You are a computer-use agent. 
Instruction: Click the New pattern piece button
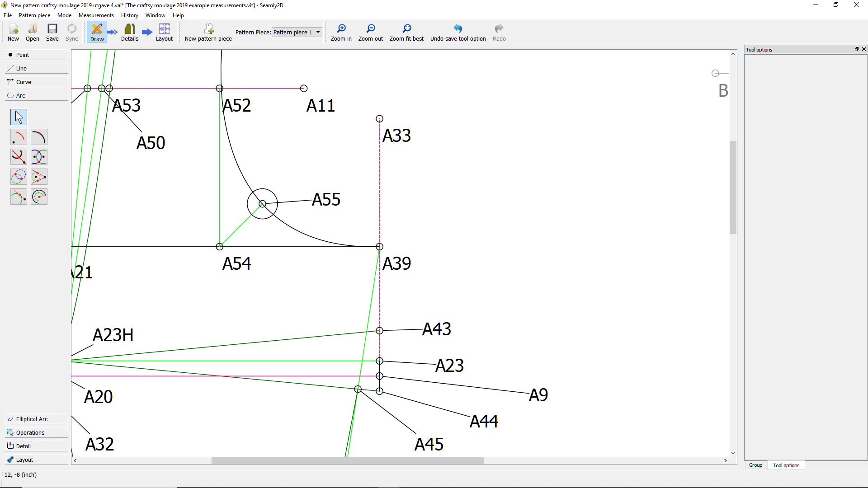pyautogui.click(x=208, y=33)
